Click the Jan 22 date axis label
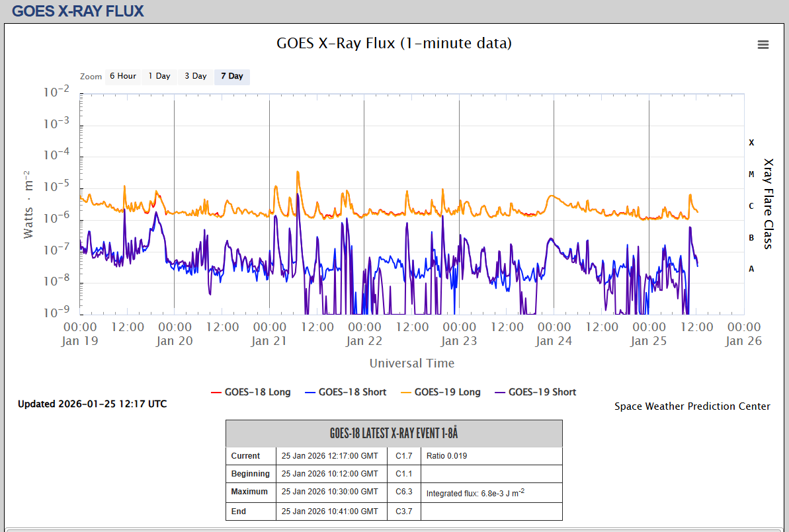This screenshot has width=789, height=532. coord(364,341)
